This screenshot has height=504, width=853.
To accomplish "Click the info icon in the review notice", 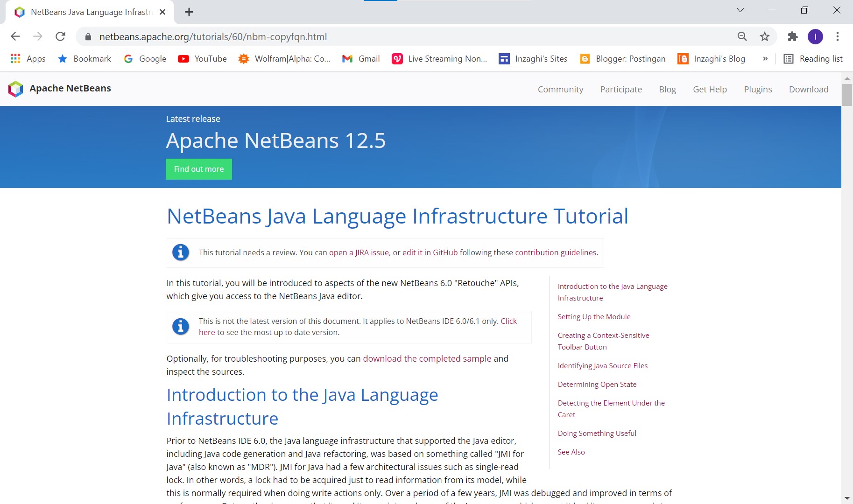I will [181, 252].
